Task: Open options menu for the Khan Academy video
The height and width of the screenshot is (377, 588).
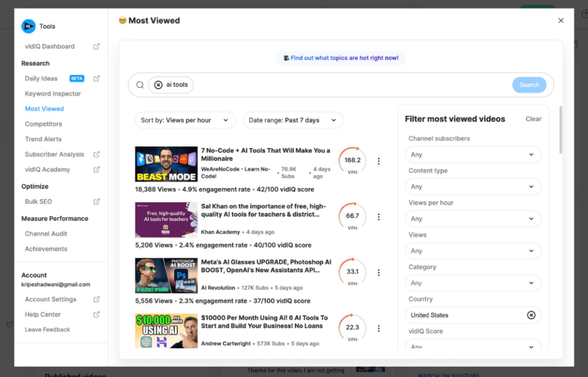Action: pos(378,217)
